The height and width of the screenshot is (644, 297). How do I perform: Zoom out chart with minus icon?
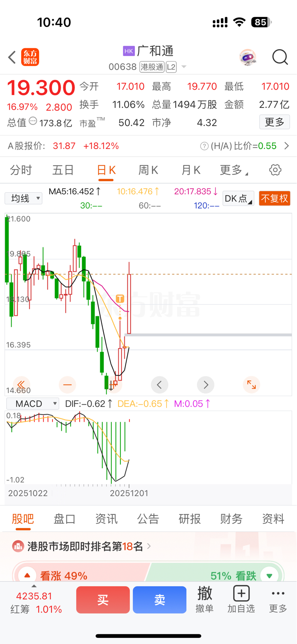(68, 385)
